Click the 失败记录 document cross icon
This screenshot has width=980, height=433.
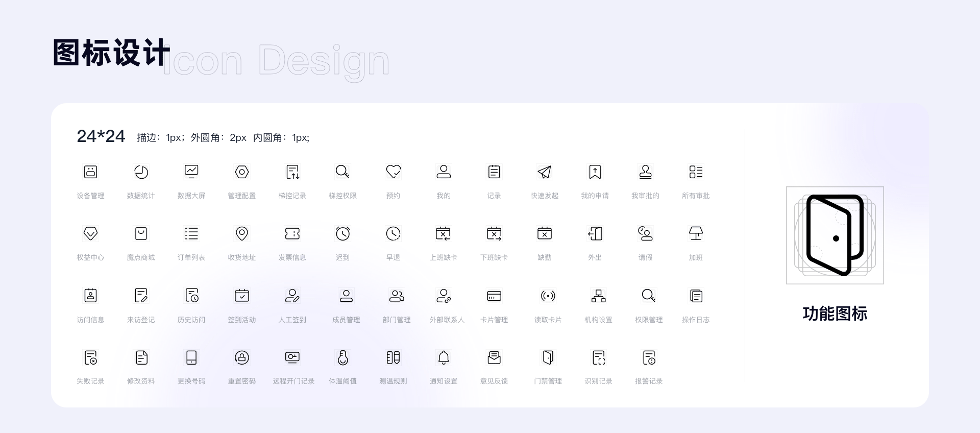click(x=90, y=357)
